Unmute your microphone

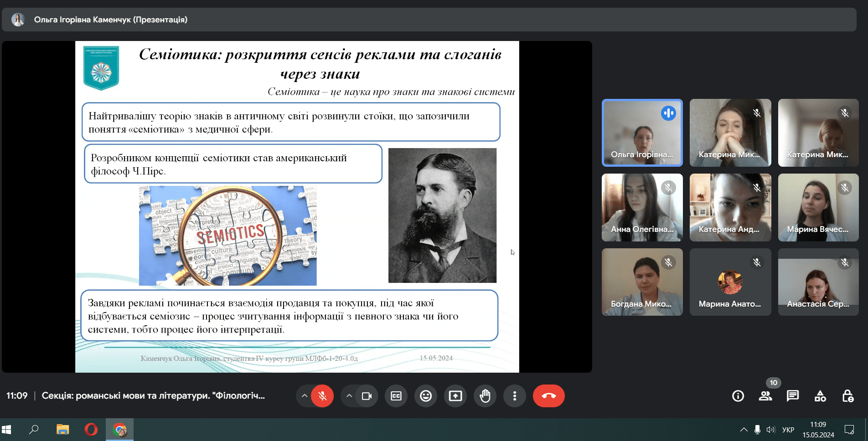pos(323,396)
